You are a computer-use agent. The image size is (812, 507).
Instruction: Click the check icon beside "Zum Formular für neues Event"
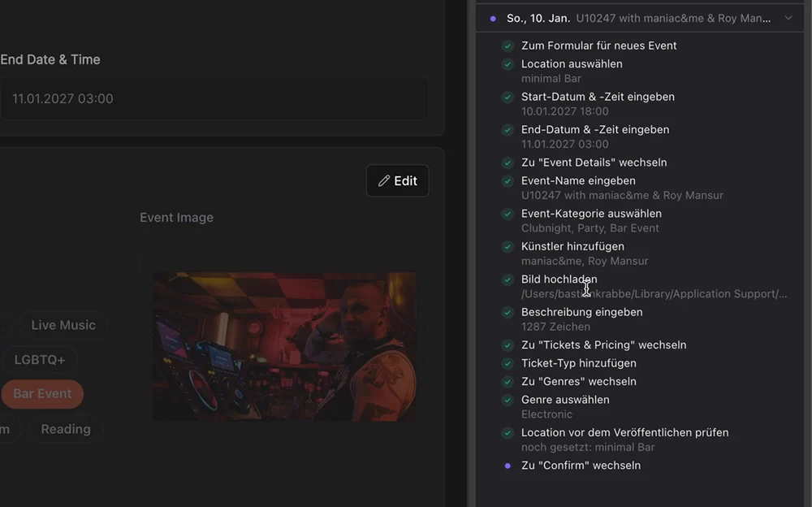click(x=508, y=46)
